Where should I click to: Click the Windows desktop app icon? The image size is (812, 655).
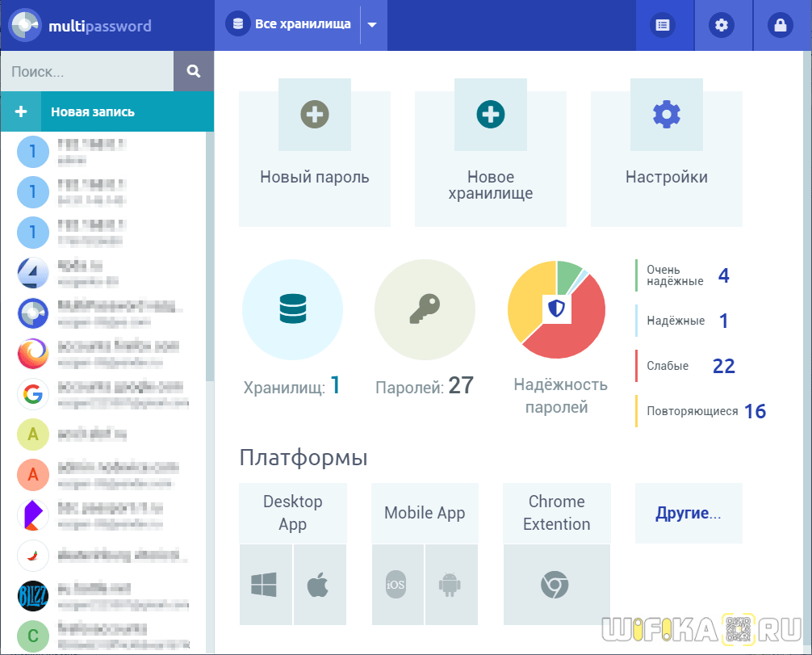264,585
